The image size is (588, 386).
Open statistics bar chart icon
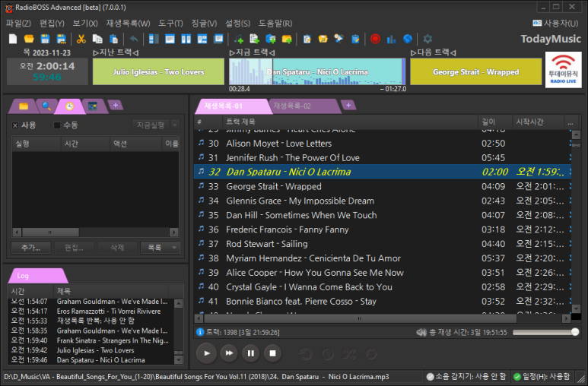coord(391,39)
